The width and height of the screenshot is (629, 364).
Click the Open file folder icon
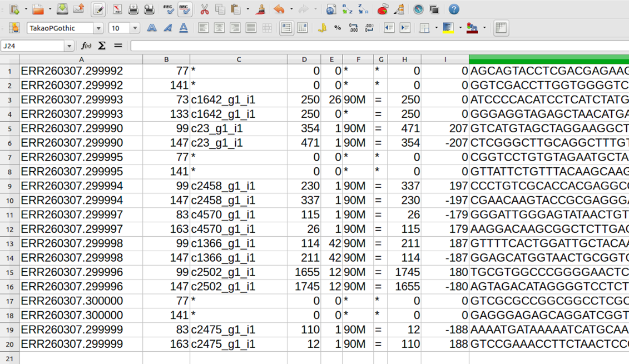pos(38,9)
